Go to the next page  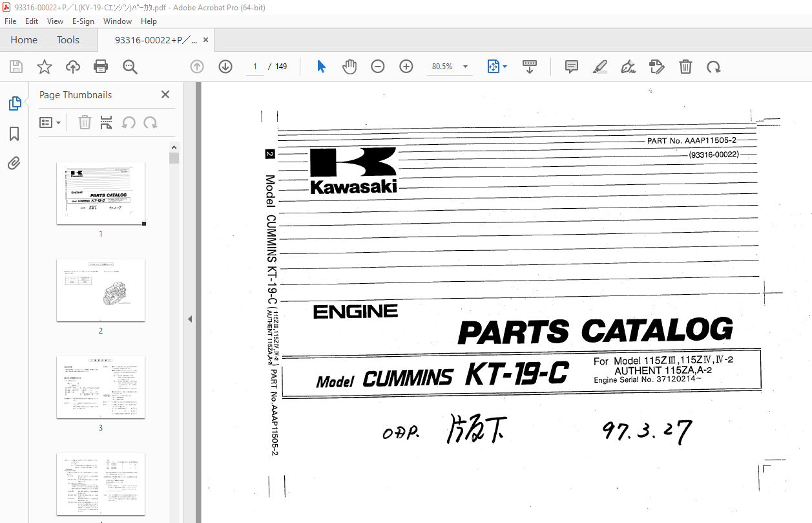click(225, 67)
